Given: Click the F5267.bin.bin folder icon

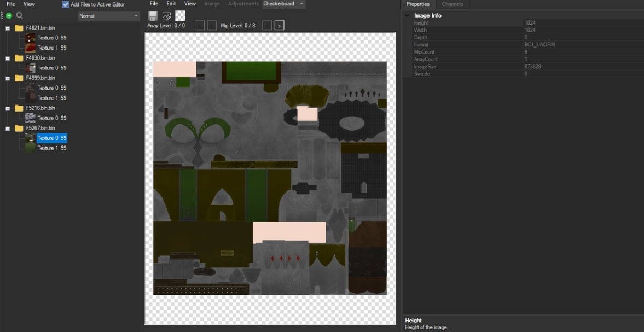Looking at the screenshot, I should [x=19, y=128].
